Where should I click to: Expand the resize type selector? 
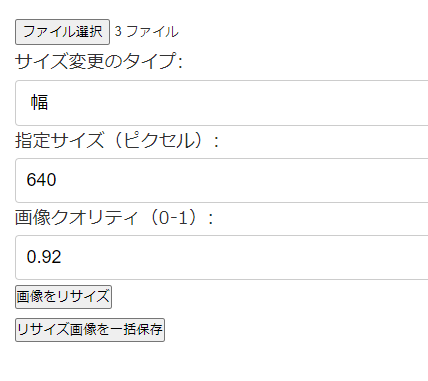[222, 103]
